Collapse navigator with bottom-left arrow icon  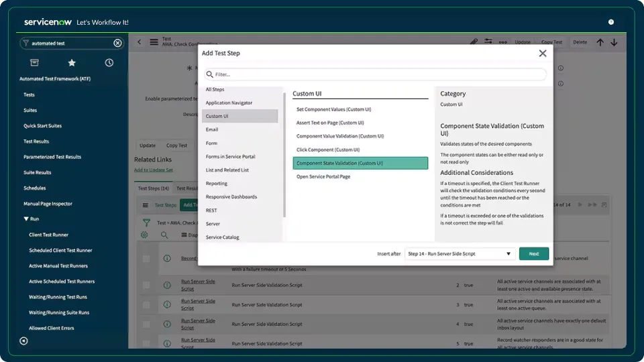pyautogui.click(x=24, y=341)
